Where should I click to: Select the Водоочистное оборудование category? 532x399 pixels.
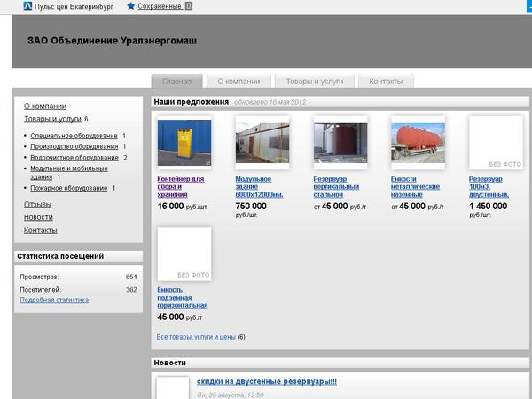[74, 158]
